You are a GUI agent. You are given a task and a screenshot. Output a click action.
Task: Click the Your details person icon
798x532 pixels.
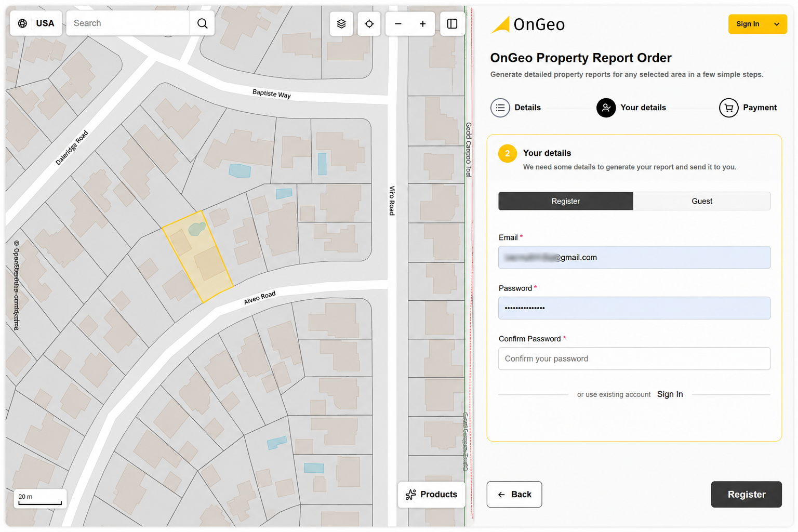tap(606, 108)
